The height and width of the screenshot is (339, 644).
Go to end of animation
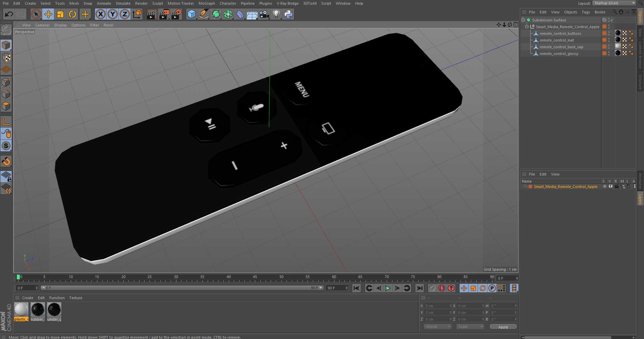pos(420,288)
